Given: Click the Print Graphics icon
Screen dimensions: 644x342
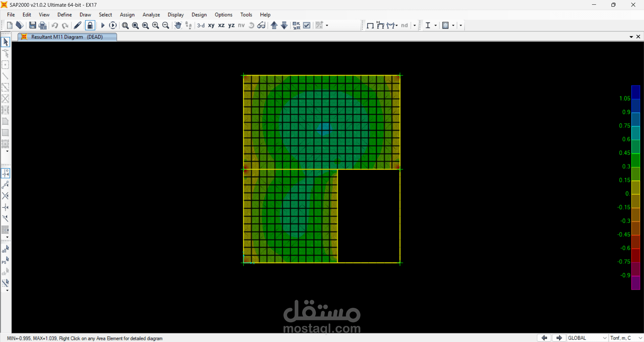Looking at the screenshot, I should click(x=43, y=25).
